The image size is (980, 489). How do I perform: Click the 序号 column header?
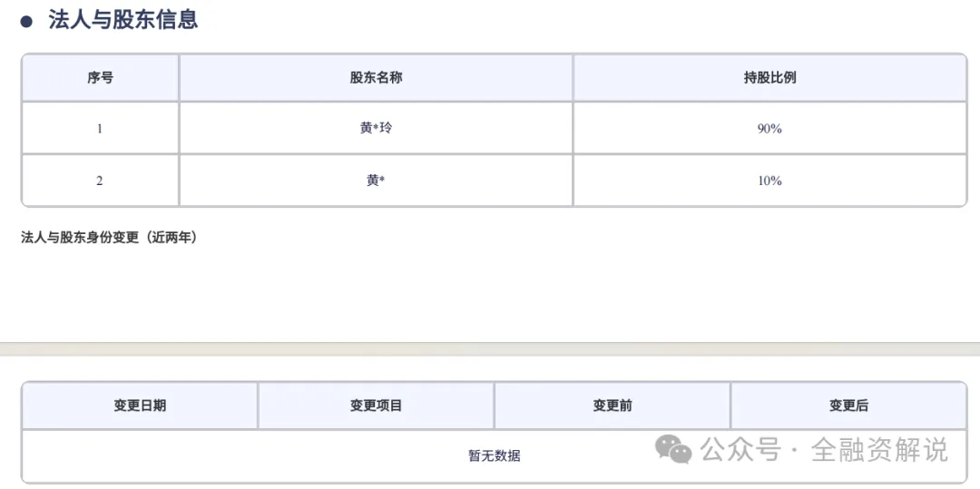pyautogui.click(x=100, y=78)
